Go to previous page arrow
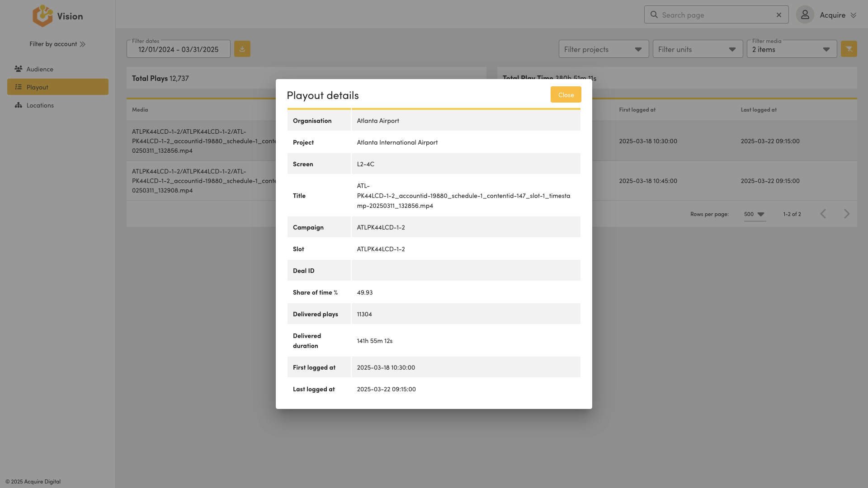This screenshot has width=868, height=488. click(823, 214)
